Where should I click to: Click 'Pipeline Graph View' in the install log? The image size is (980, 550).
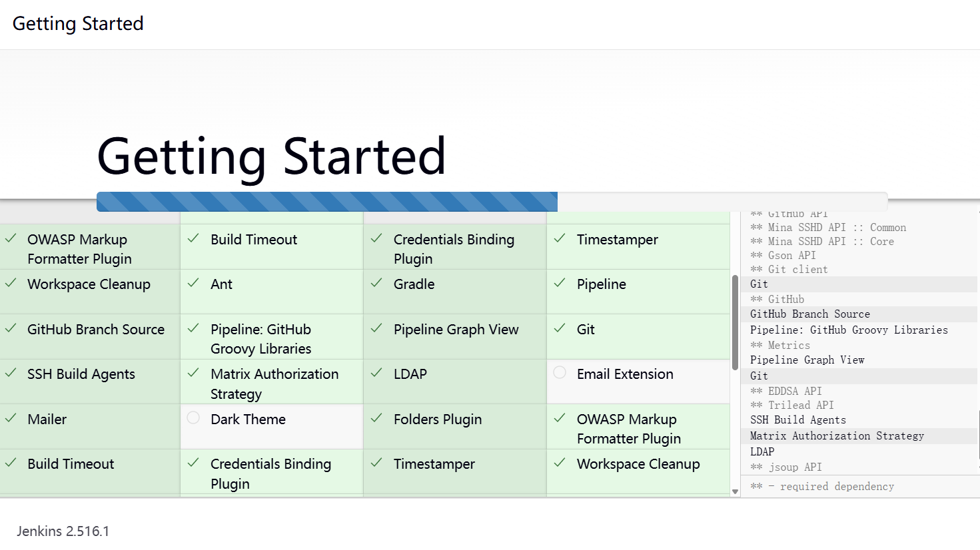coord(807,360)
